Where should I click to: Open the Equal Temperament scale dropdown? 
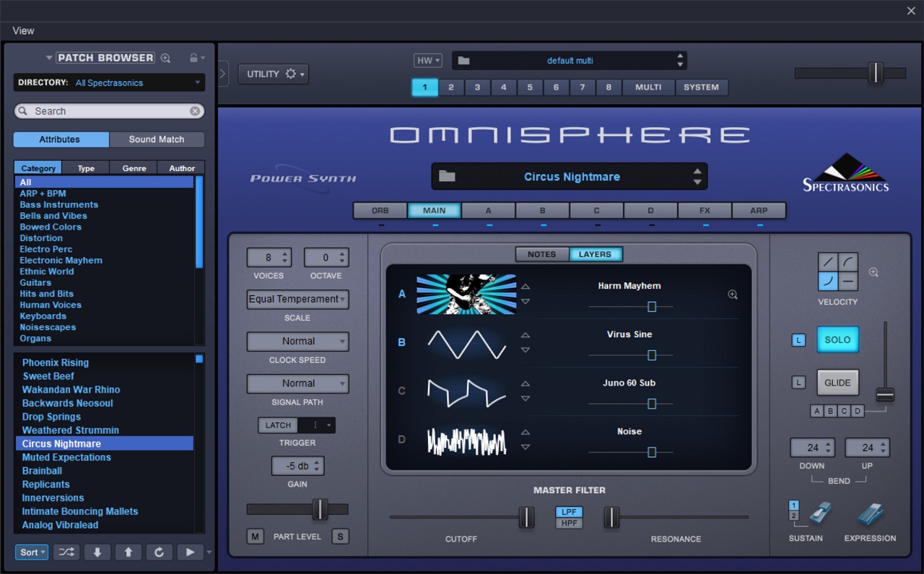click(x=297, y=300)
